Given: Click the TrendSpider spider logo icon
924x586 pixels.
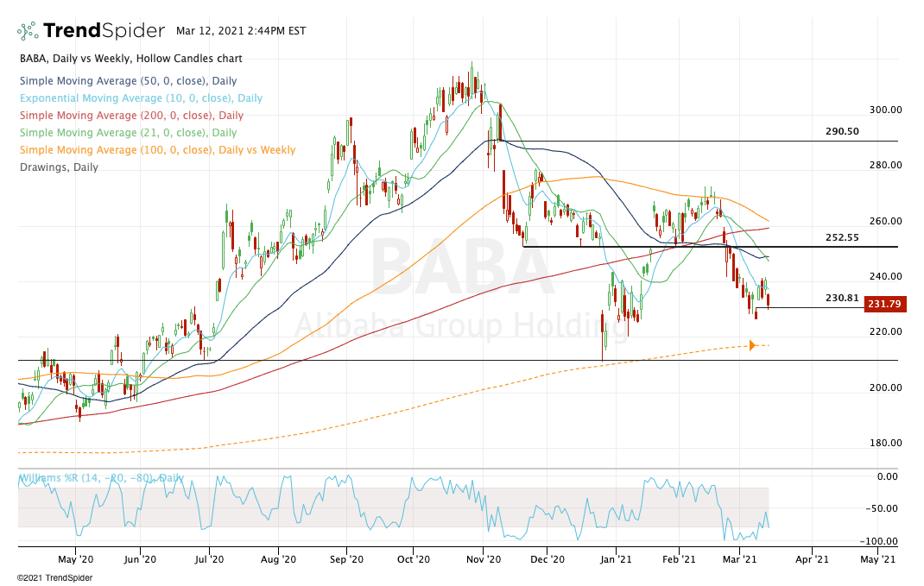Looking at the screenshot, I should [x=28, y=31].
